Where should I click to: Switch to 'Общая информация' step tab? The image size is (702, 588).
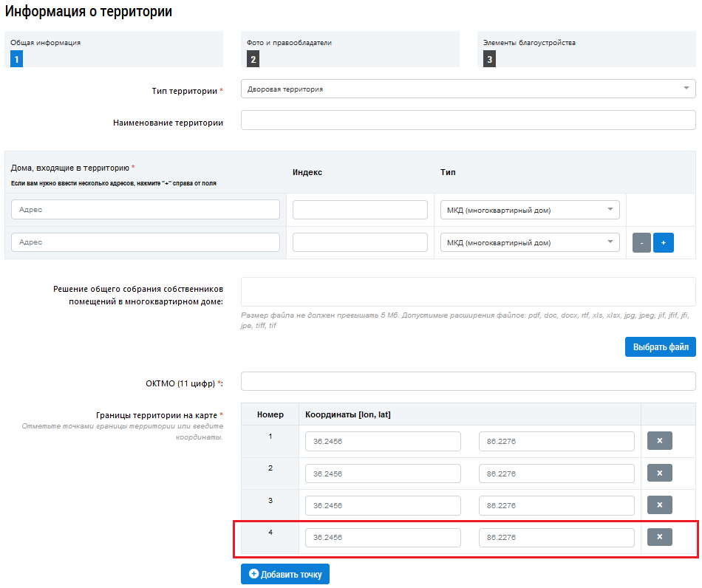pos(113,49)
